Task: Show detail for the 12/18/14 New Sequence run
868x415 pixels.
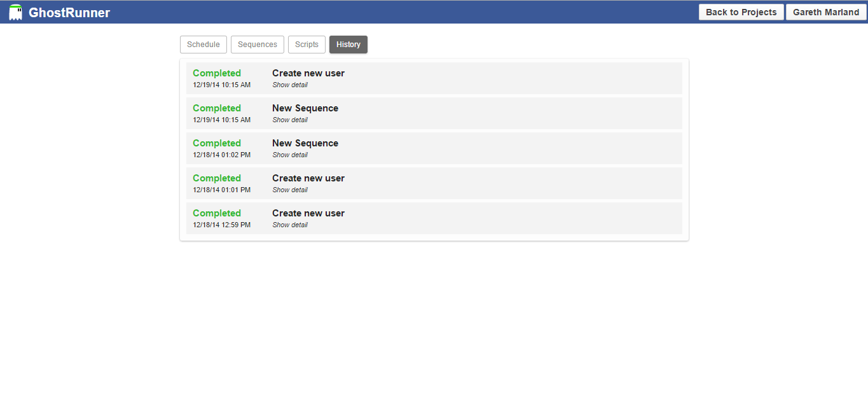Action: 289,155
